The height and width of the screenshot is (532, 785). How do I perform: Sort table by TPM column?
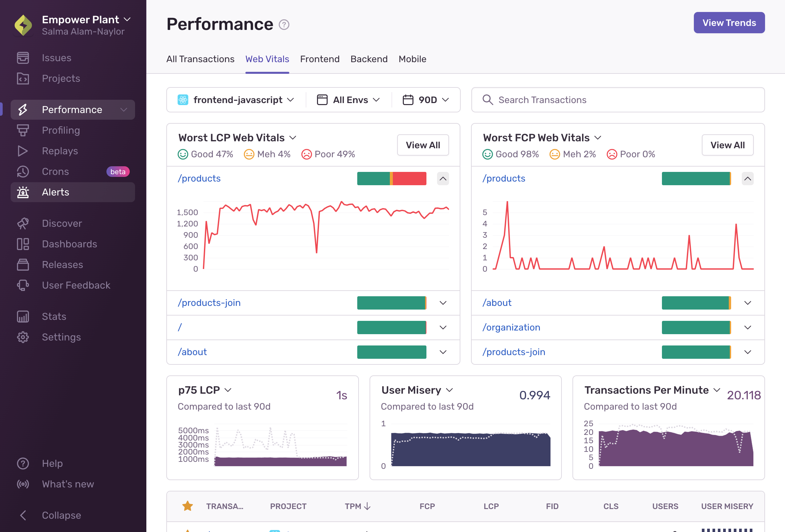point(357,506)
